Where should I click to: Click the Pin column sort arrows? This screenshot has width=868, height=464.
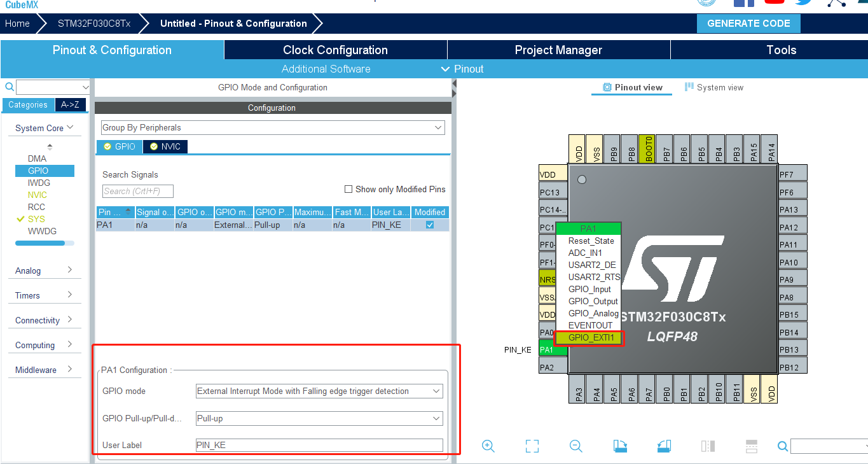coord(128,211)
